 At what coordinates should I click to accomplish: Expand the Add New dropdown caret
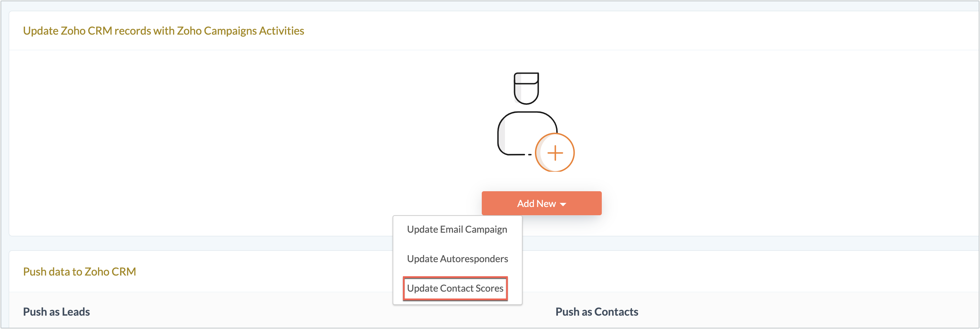[563, 204]
